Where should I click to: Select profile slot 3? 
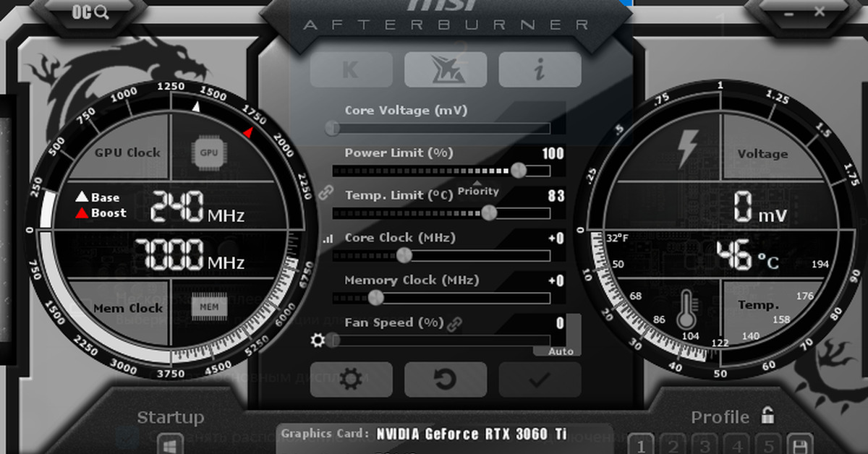point(705,445)
